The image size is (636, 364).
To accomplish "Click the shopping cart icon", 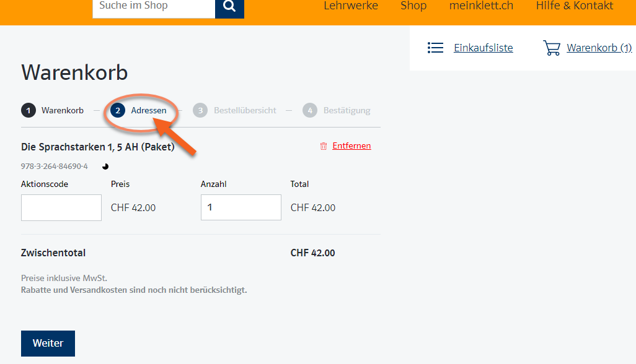I will tap(552, 48).
